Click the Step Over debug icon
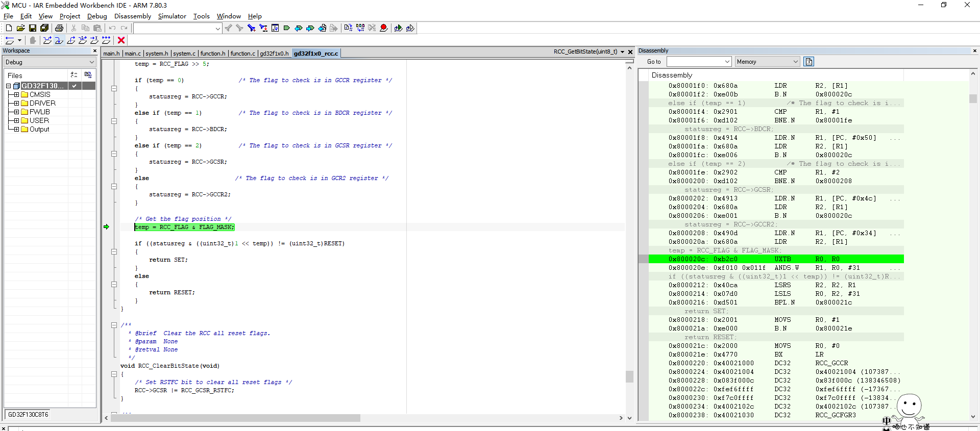The height and width of the screenshot is (431, 980). point(47,40)
